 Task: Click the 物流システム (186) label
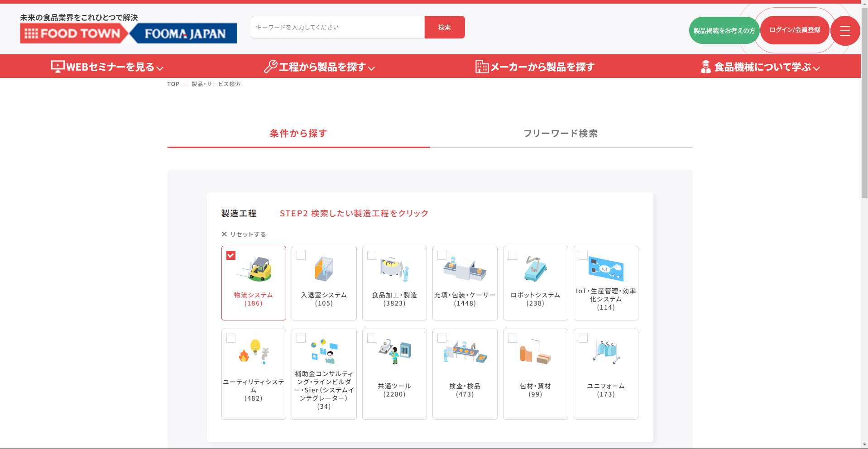(254, 299)
